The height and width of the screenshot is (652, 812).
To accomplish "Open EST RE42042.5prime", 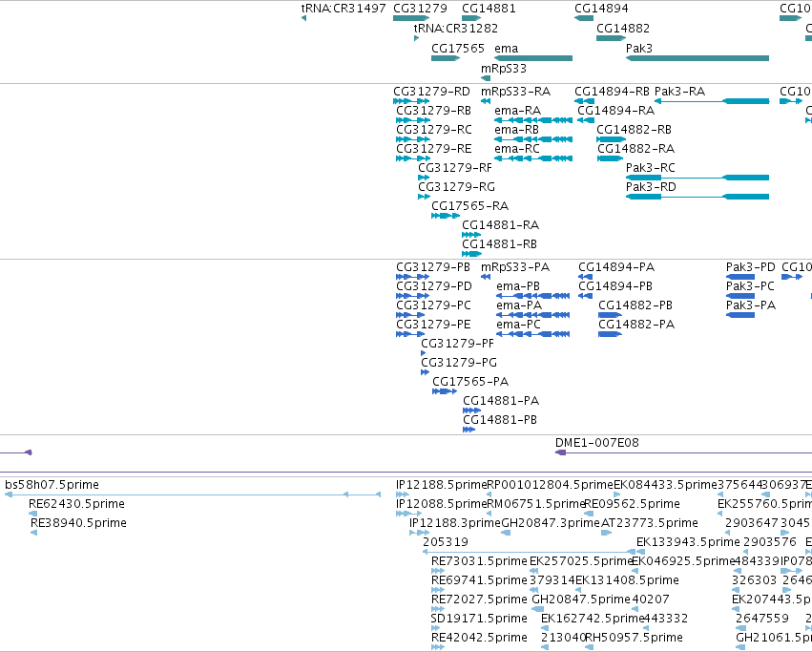I will click(x=479, y=638).
